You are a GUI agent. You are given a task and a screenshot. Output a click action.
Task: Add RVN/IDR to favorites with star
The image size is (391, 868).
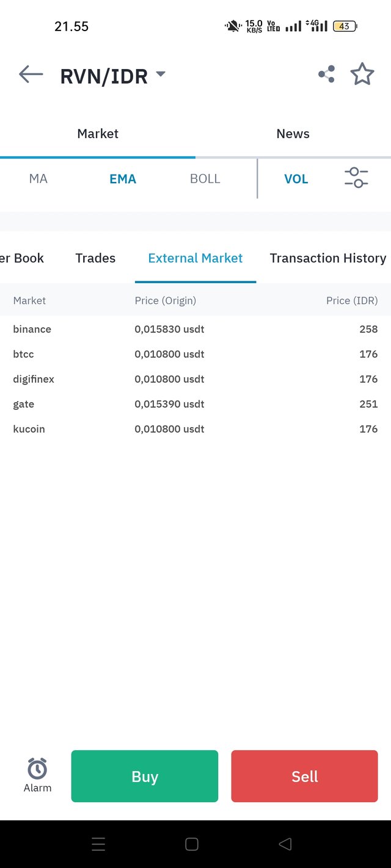(x=362, y=74)
